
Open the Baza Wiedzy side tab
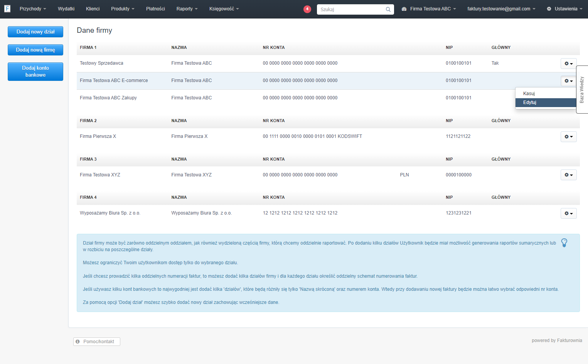click(582, 89)
